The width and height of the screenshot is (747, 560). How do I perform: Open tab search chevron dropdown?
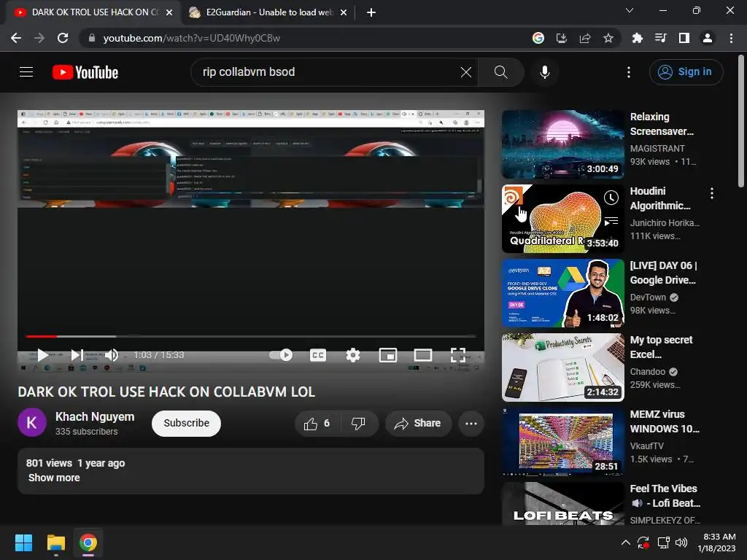click(x=630, y=10)
